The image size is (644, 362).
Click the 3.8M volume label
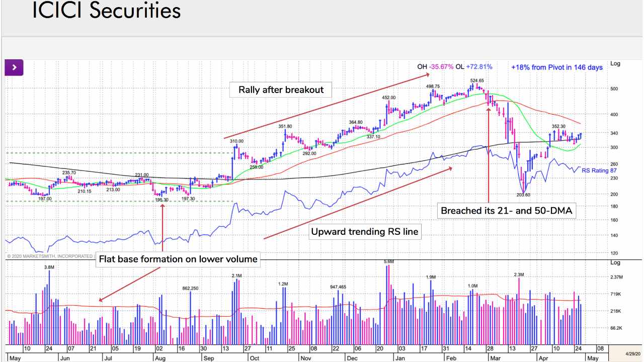point(49,267)
